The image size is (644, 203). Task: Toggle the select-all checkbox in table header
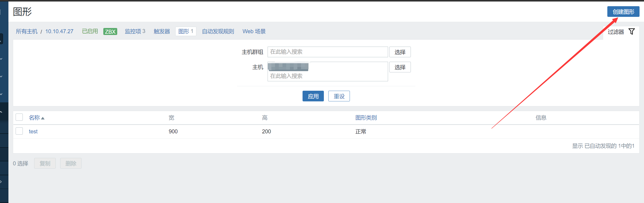[19, 117]
